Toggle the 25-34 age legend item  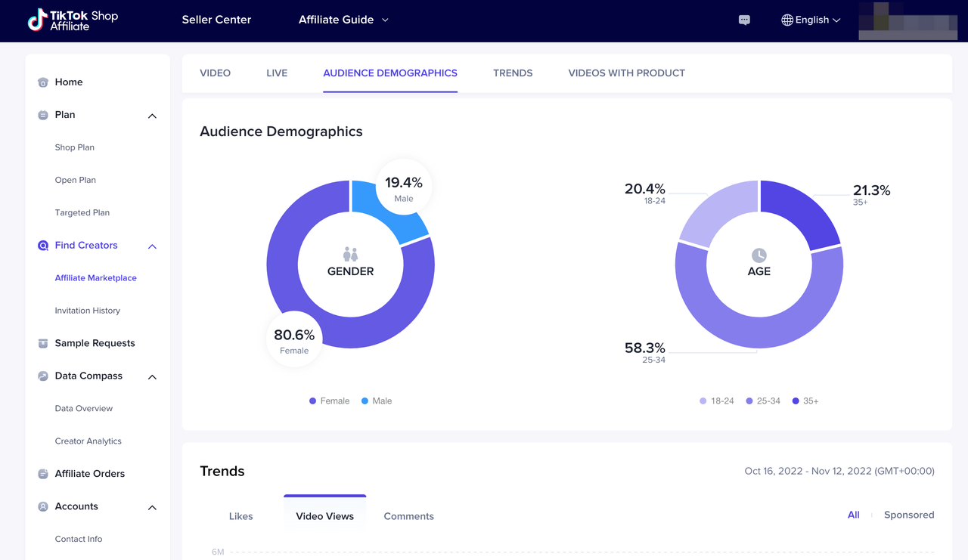point(762,401)
